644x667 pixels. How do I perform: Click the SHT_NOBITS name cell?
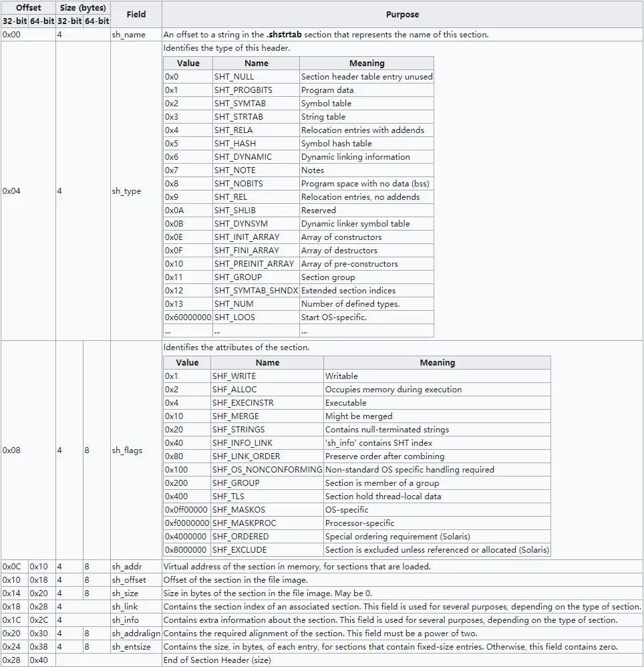(x=256, y=183)
